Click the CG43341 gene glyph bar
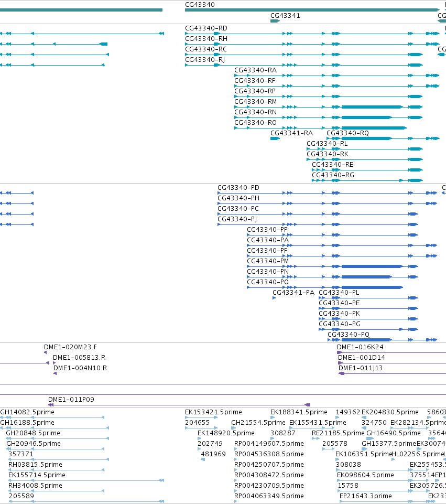446x504 pixels. point(275,21)
